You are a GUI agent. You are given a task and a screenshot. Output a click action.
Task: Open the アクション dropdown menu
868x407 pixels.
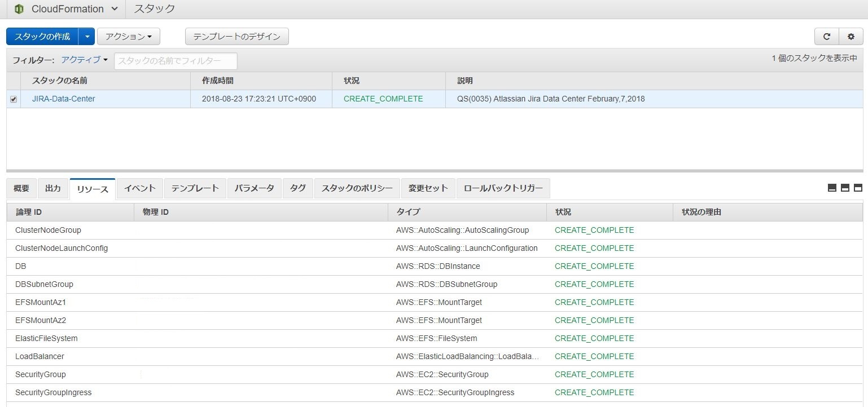[129, 37]
